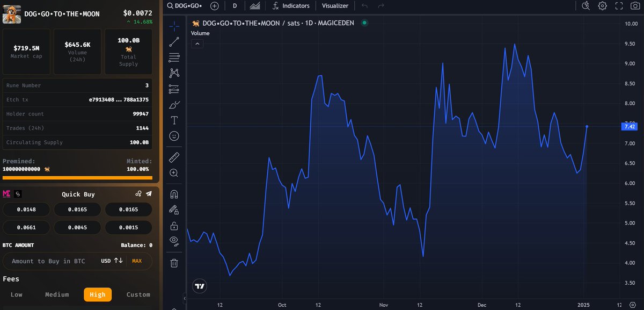This screenshot has width=644, height=310.
Task: Click the $719.5M Market cap card
Action: point(26,52)
